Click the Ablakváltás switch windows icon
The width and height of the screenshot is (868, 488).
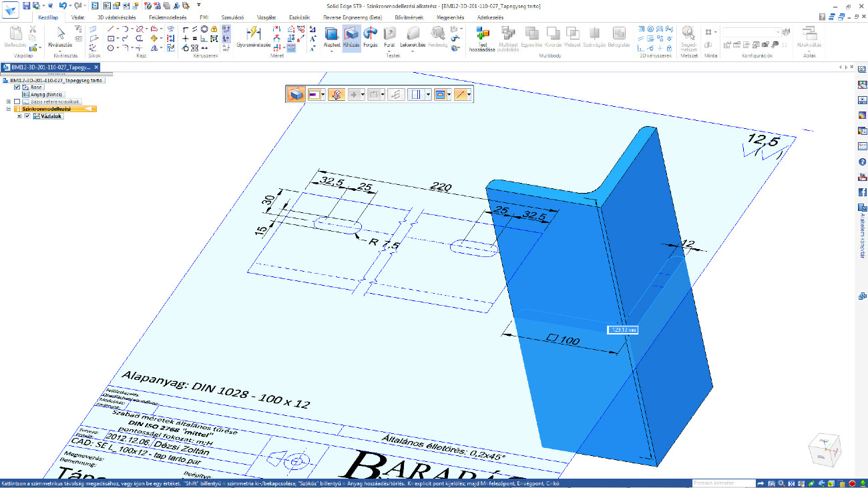coord(809,37)
